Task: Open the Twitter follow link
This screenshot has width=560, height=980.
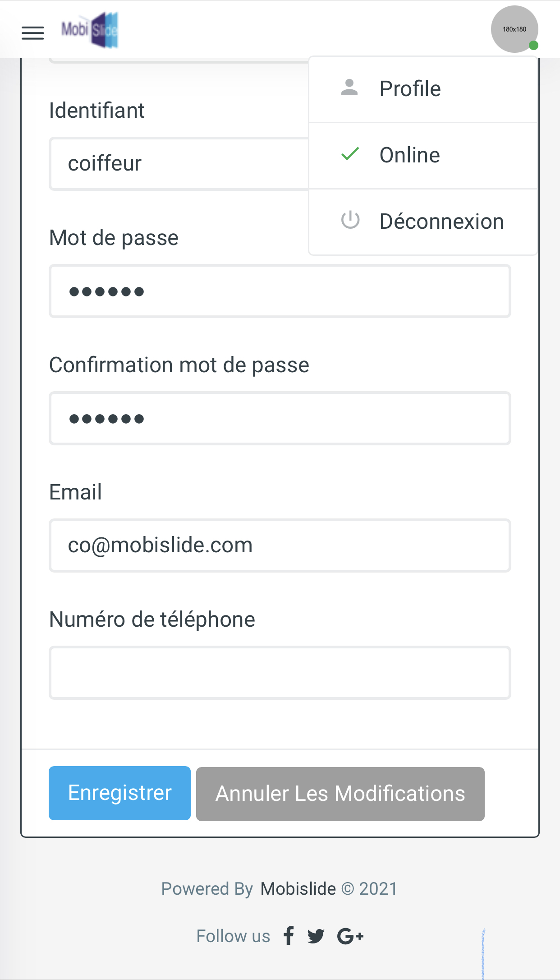Action: tap(316, 936)
